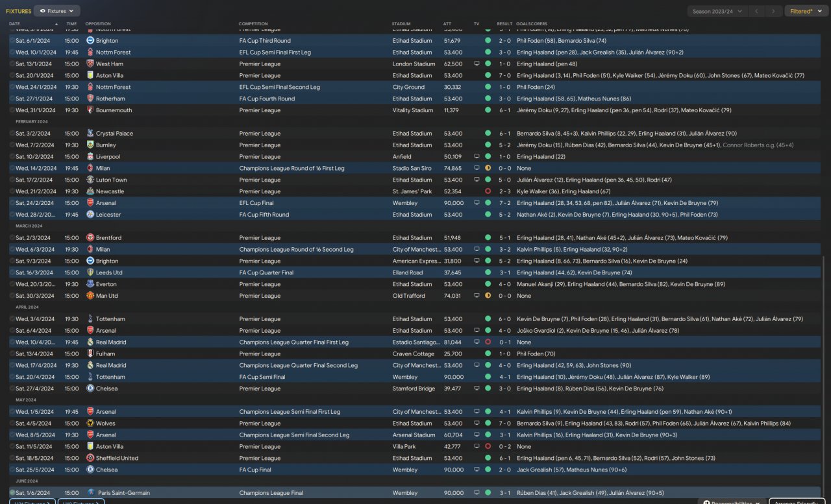831x504 pixels.
Task: Open the Aston Villa opposition link on Sat 11/5/2024
Action: 111,446
